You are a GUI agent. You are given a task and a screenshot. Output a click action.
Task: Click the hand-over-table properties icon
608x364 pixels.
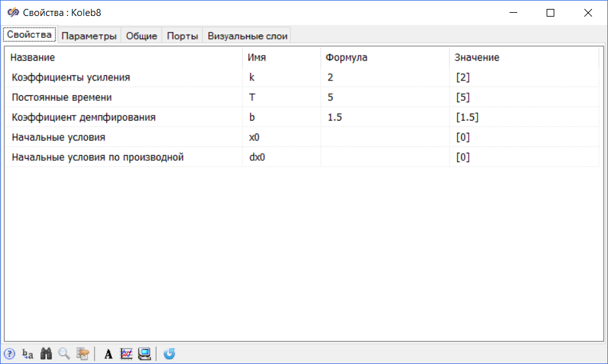coord(82,353)
